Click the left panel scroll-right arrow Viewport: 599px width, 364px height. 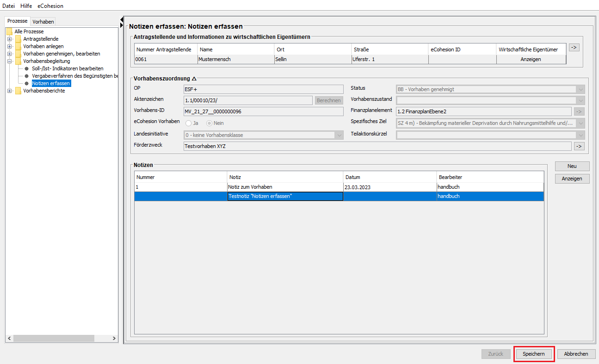(115, 339)
